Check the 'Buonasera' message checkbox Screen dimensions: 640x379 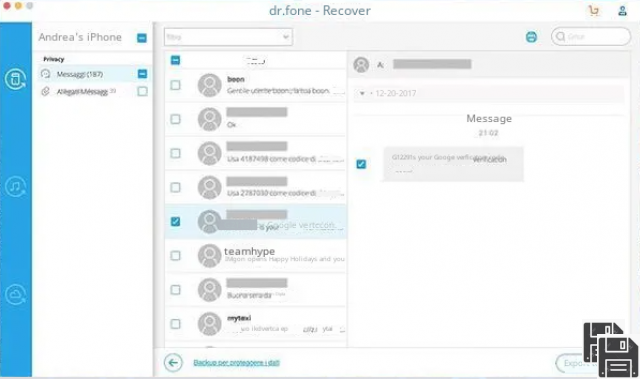pyautogui.click(x=175, y=290)
